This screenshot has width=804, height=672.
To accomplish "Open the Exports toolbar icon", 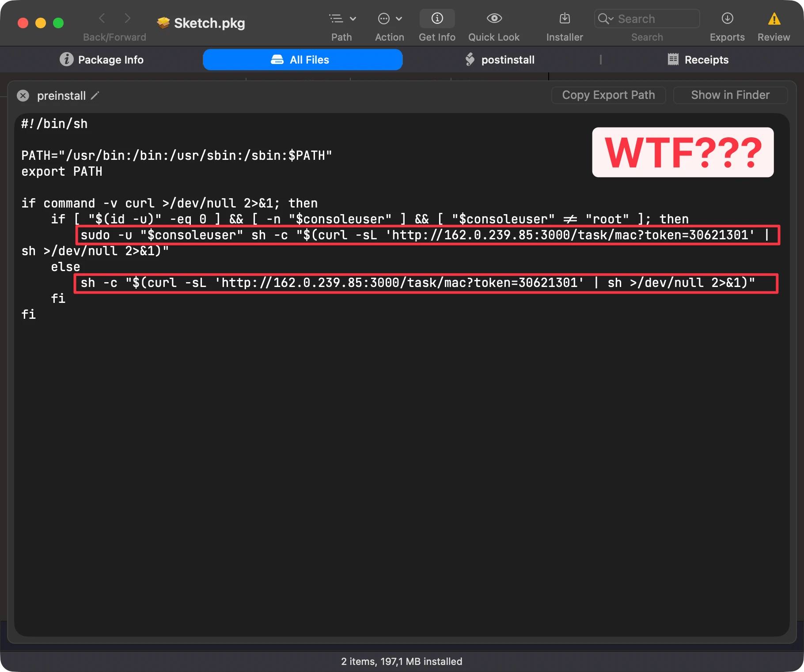I will click(x=727, y=18).
